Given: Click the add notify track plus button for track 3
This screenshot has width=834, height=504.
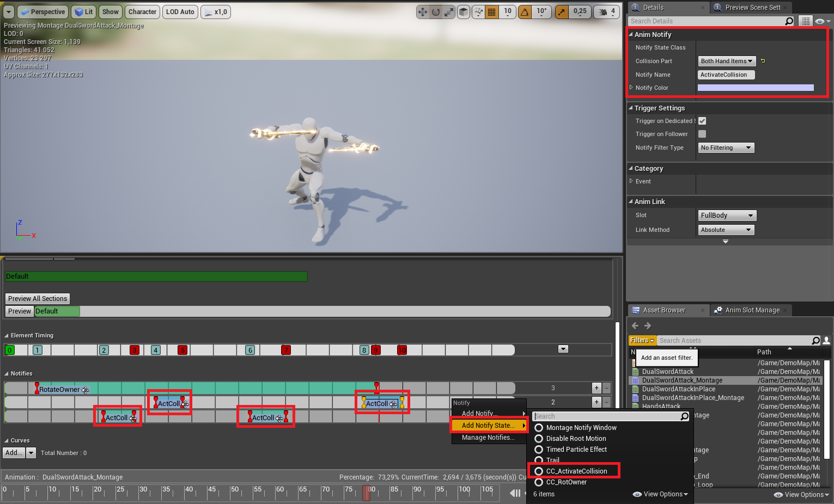Looking at the screenshot, I should (x=596, y=388).
